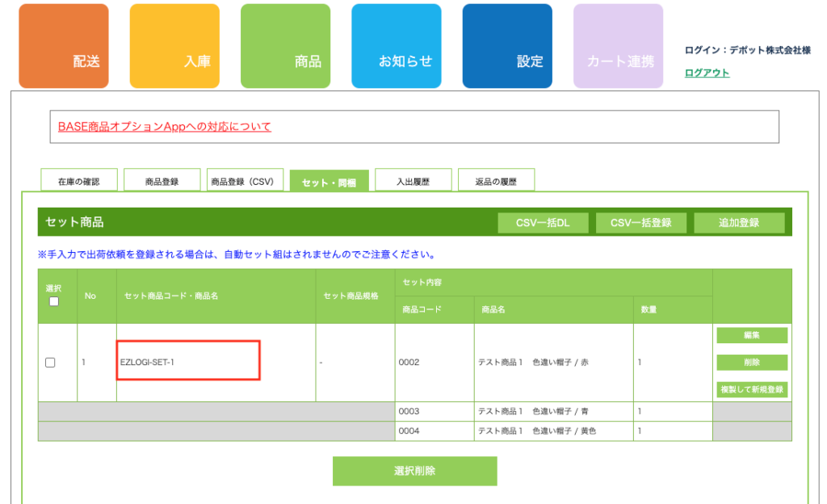Select the 入出履歴 tab
The image size is (827, 504).
click(x=413, y=182)
